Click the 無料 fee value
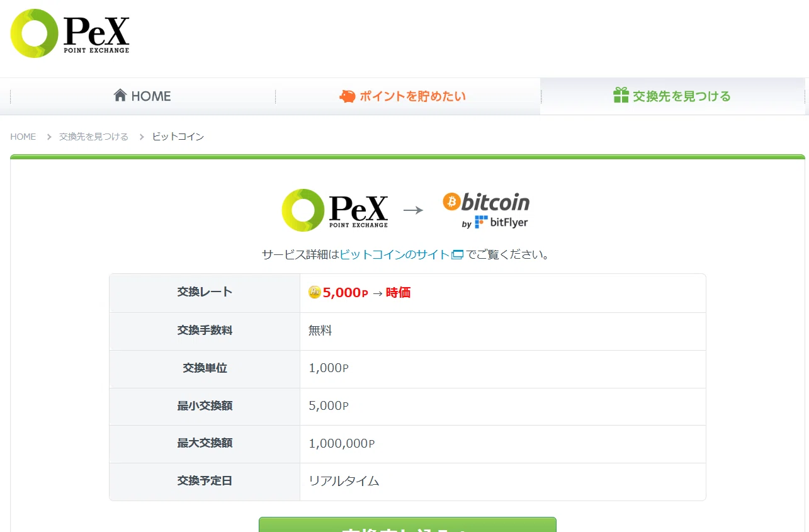 tap(320, 331)
